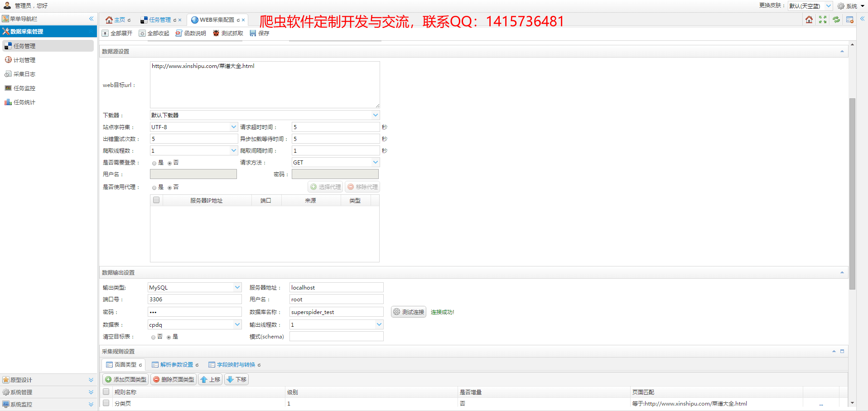Click the refresh icon in the toolbar
Image resolution: width=868 pixels, height=411 pixels.
[836, 19]
